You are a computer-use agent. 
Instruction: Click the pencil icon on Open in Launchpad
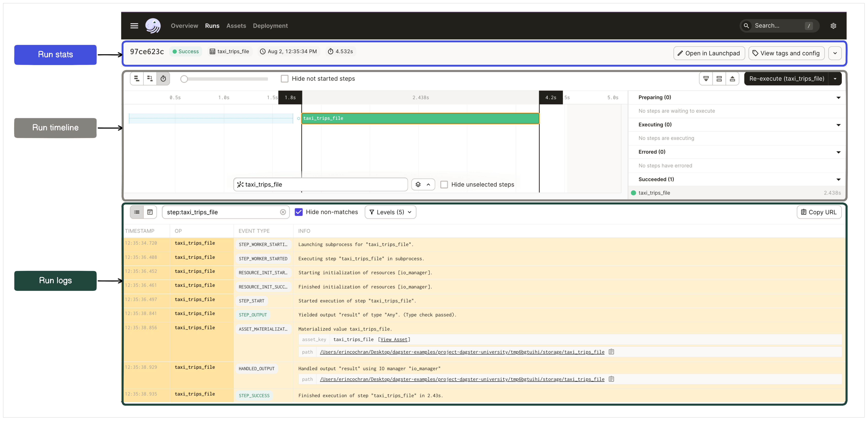tap(680, 53)
